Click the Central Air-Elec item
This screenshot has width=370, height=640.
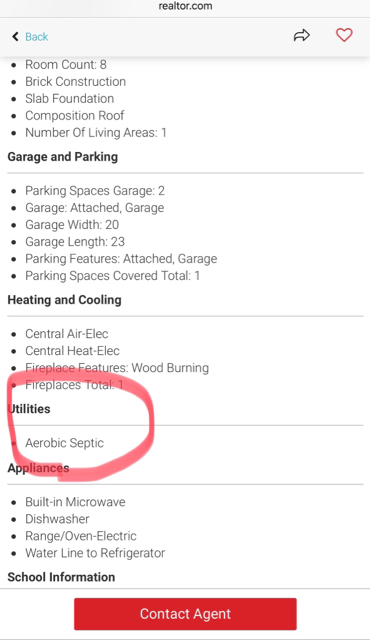pos(67,334)
